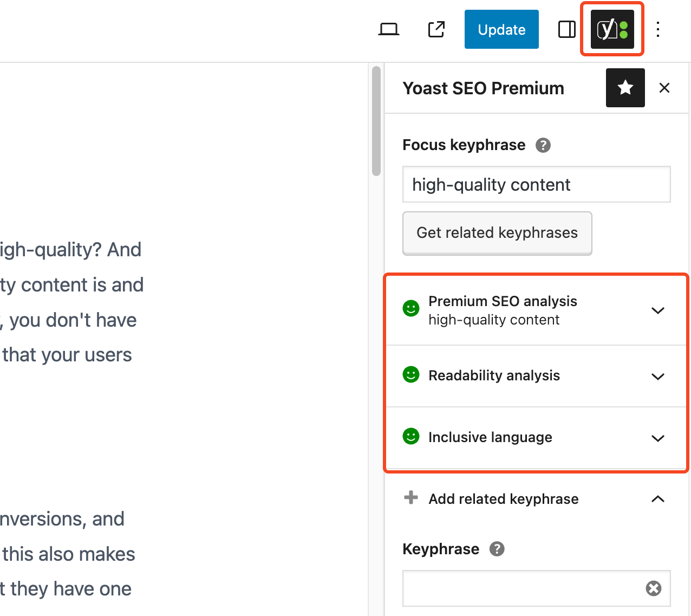Viewport: 691px width, 616px height.
Task: Click the green smiley beside Premium SEO analysis
Action: [x=411, y=308]
